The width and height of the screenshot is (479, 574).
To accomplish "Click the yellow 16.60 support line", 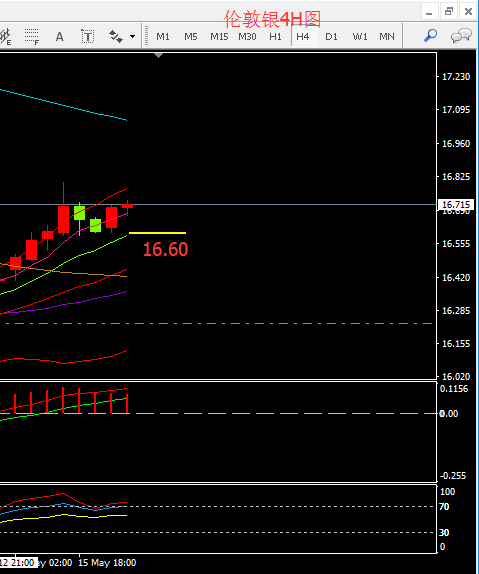I will coord(157,233).
